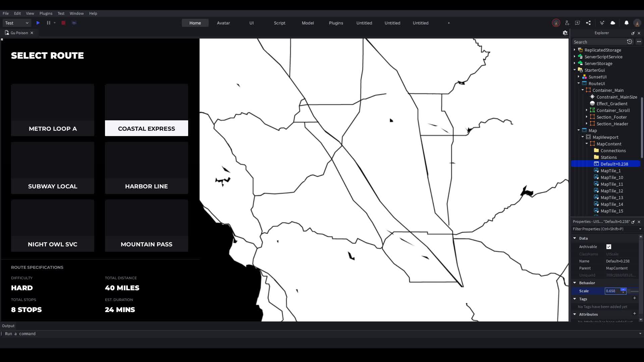
Task: Open the Help menu
Action: click(93, 13)
